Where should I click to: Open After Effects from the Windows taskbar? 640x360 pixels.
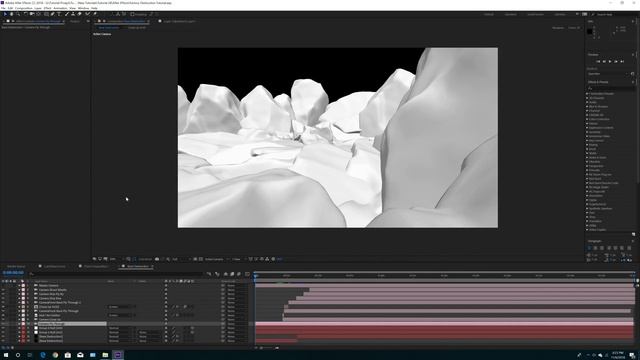(118, 355)
